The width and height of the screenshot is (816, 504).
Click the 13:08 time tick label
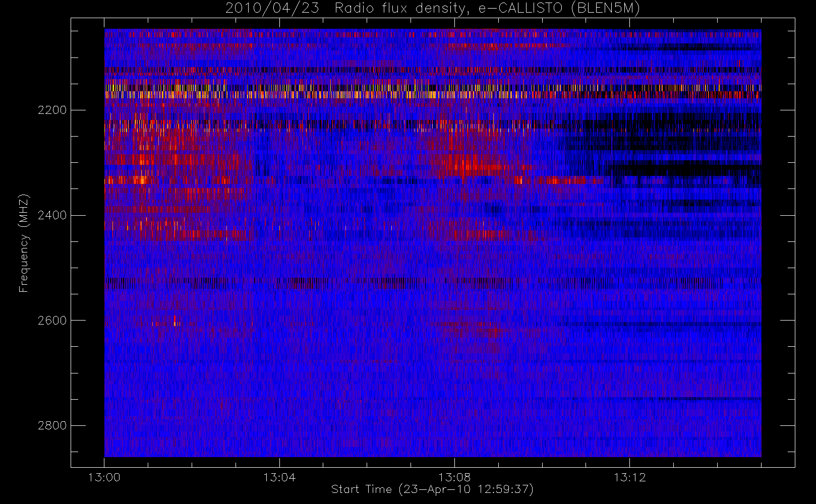pos(454,477)
